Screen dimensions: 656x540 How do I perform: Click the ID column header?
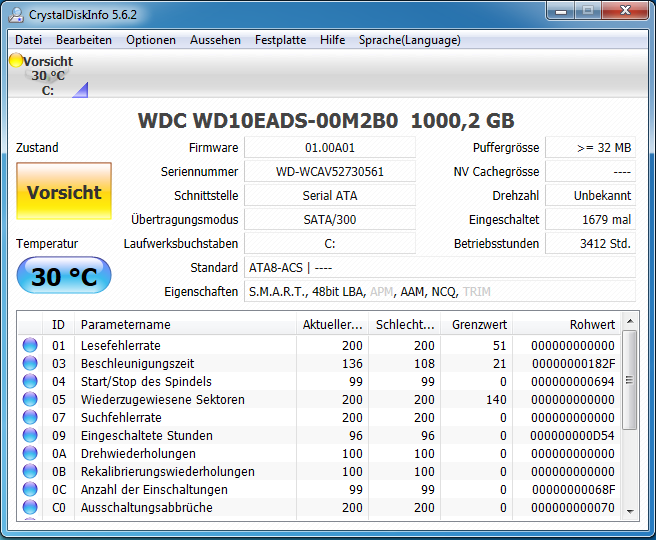click(59, 325)
